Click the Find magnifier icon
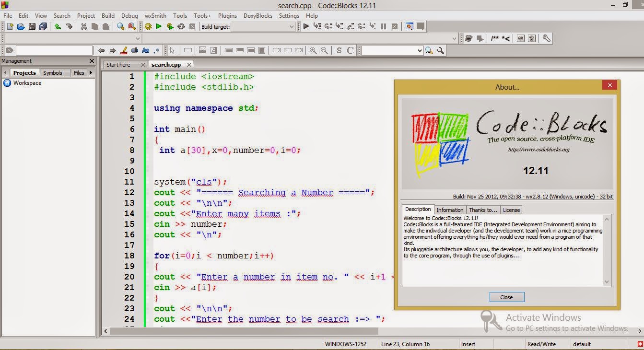 pyautogui.click(x=121, y=27)
